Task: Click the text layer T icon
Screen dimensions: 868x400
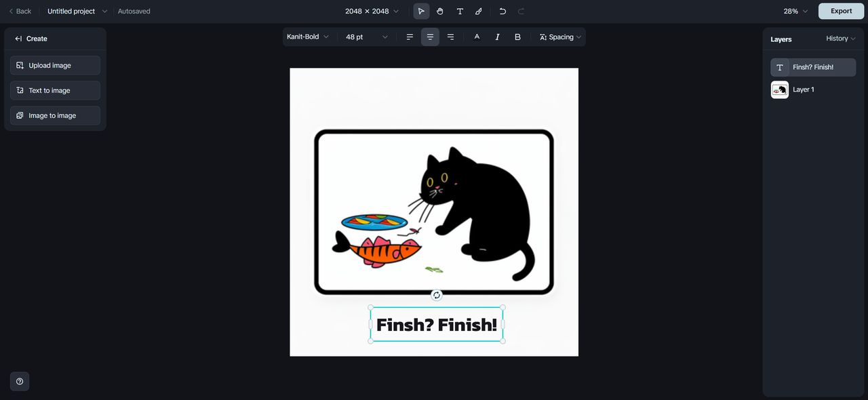Action: (780, 67)
